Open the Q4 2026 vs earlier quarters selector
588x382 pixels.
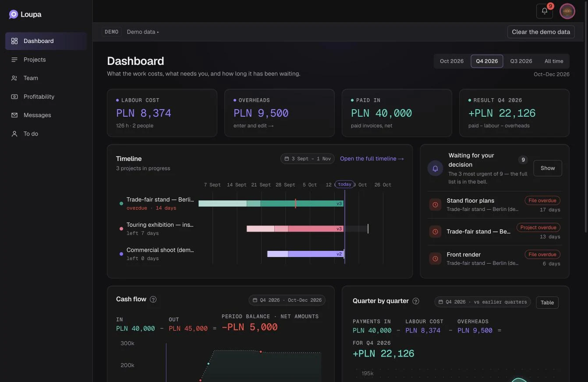[482, 302]
